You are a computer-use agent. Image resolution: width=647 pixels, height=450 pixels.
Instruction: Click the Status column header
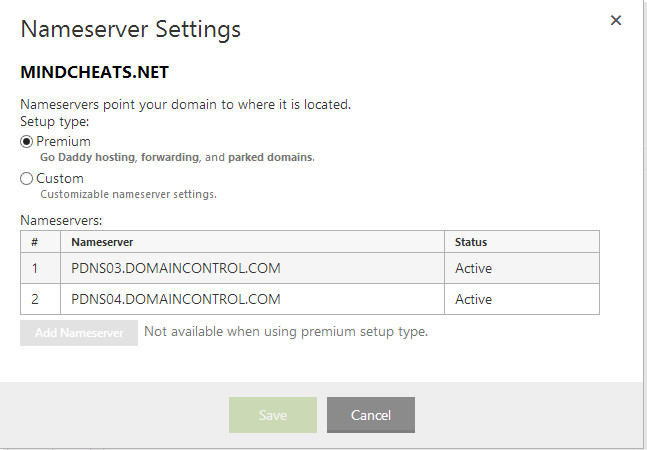coord(471,242)
